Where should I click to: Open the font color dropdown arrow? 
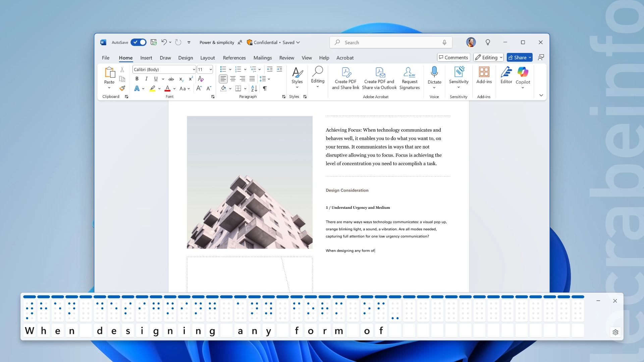pyautogui.click(x=174, y=89)
